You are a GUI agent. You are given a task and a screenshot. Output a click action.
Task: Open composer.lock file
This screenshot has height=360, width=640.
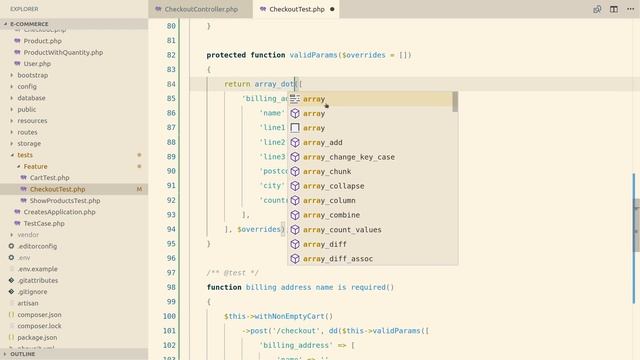tap(39, 326)
